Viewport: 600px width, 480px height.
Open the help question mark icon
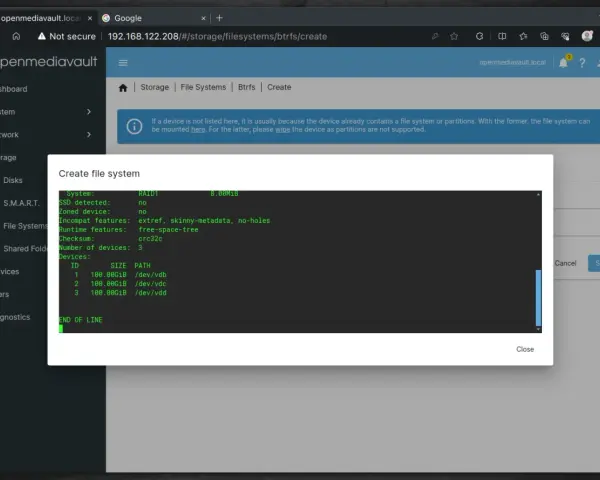pyautogui.click(x=582, y=63)
